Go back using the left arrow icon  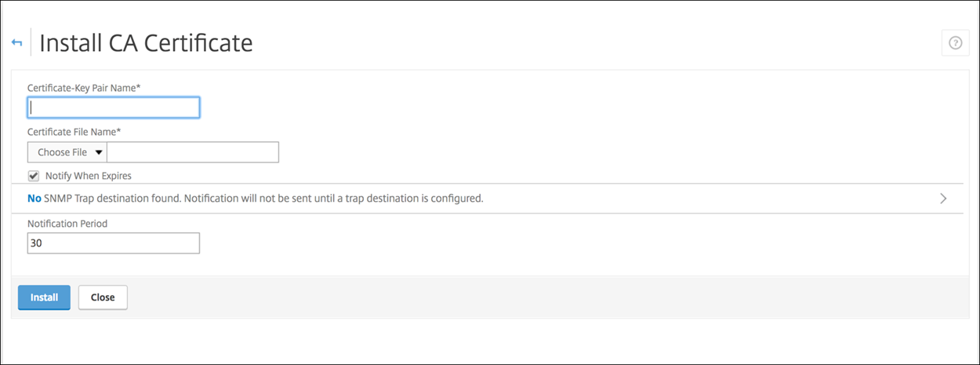16,42
